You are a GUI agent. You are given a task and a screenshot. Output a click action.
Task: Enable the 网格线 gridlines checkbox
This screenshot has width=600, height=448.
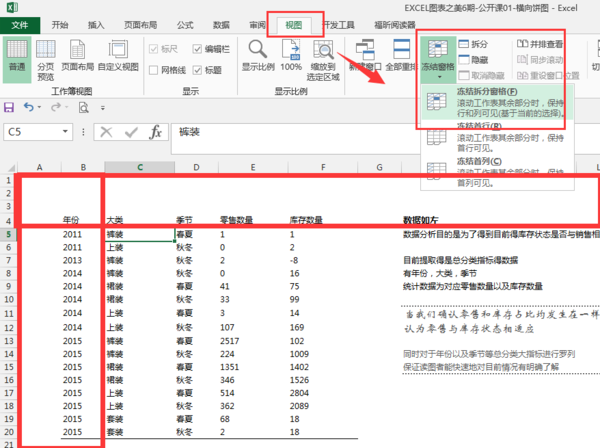tap(153, 70)
